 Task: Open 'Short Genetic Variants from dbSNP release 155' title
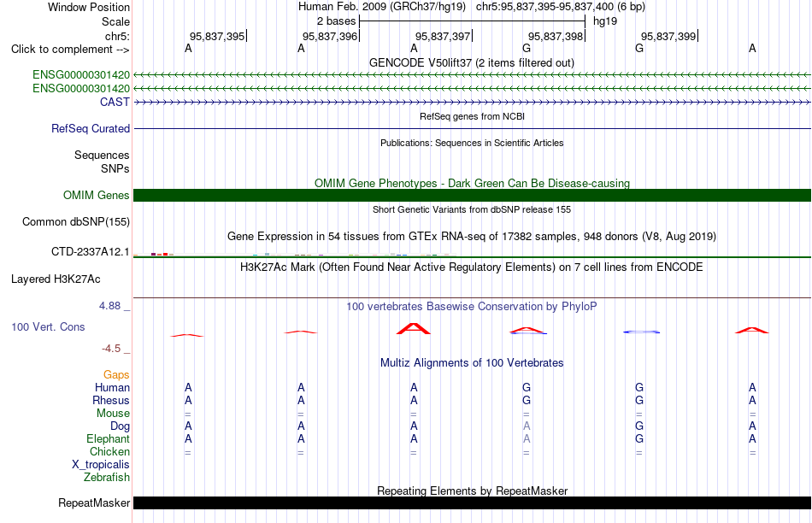coord(472,209)
